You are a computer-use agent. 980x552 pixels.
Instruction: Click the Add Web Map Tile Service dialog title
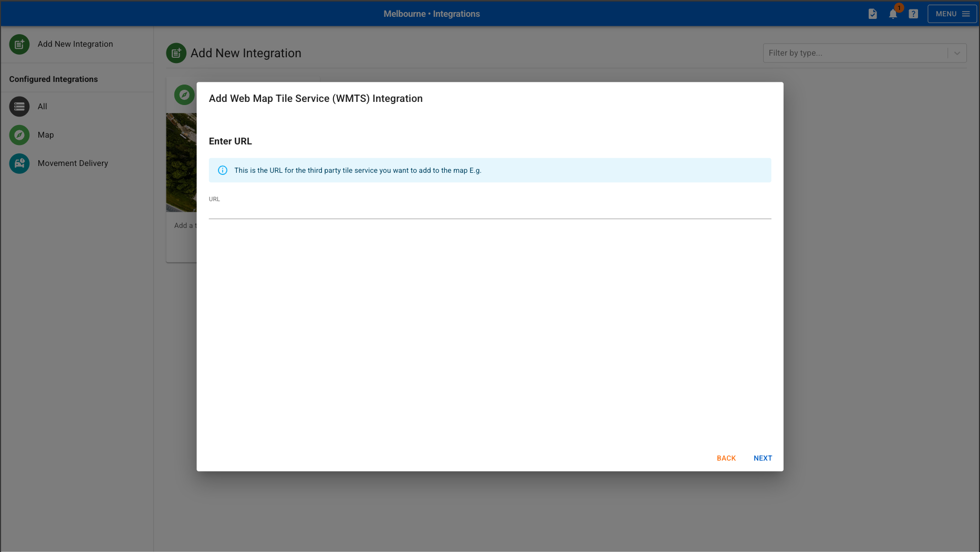(x=316, y=98)
